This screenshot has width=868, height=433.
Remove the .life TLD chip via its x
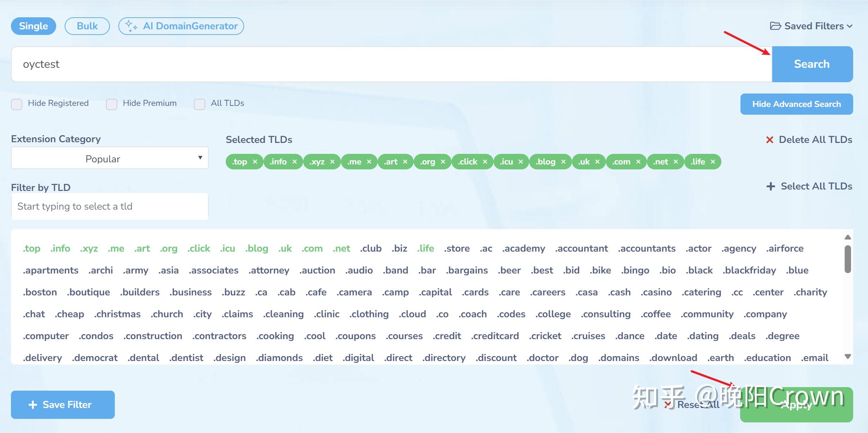point(713,162)
